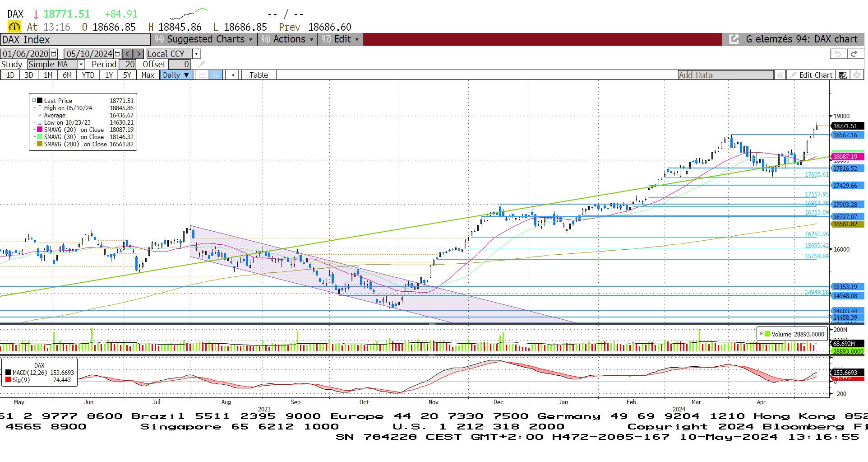Open the Local CCY currency dropdown arrow
The width and height of the screenshot is (868, 462).
196,54
